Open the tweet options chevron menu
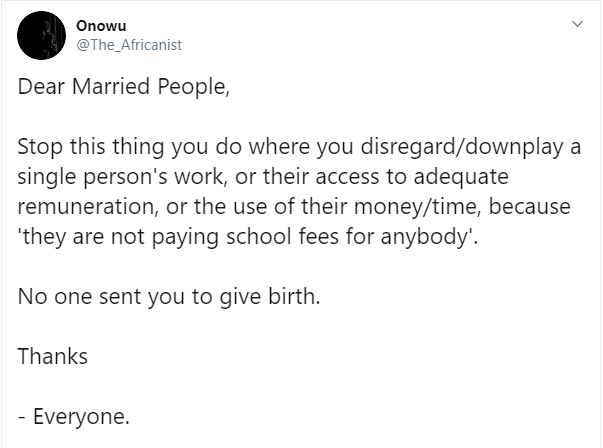Viewport: 603px width, 448px height. (x=578, y=24)
